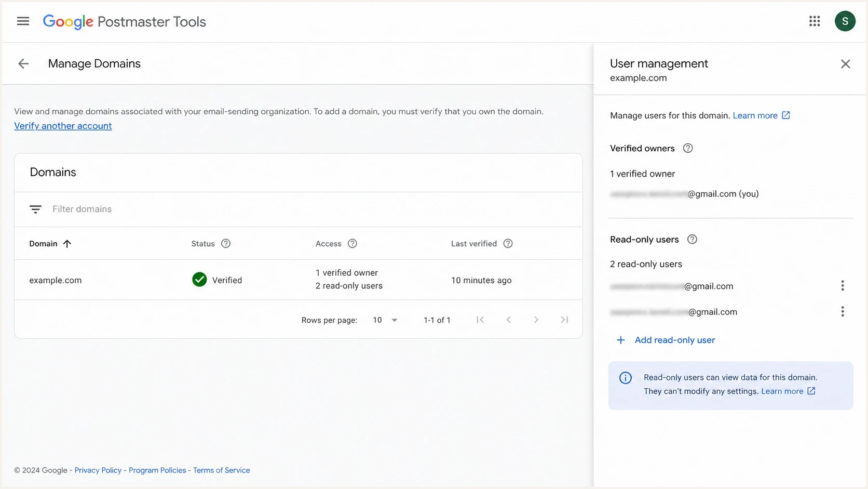Go to the next page of domains

pyautogui.click(x=536, y=320)
